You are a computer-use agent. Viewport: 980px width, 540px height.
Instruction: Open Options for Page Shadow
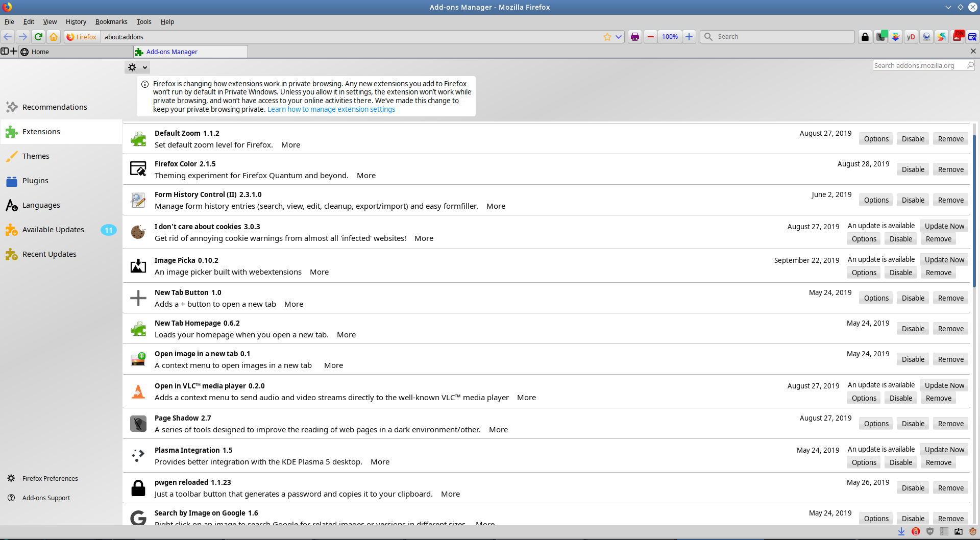tap(876, 424)
